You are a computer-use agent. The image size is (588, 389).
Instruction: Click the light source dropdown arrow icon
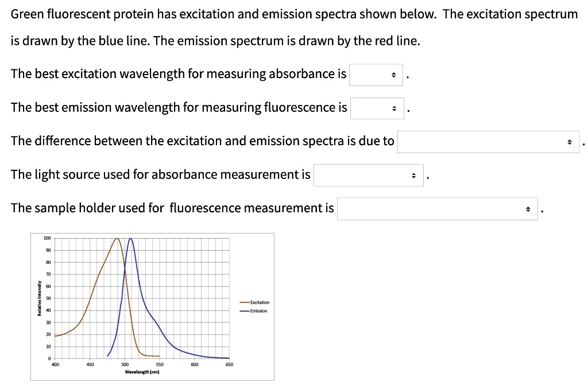point(413,174)
